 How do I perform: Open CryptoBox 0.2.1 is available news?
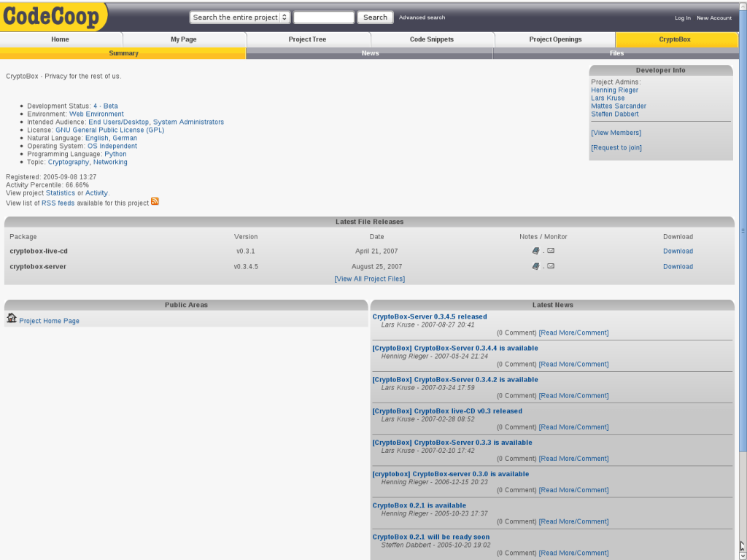click(x=419, y=505)
